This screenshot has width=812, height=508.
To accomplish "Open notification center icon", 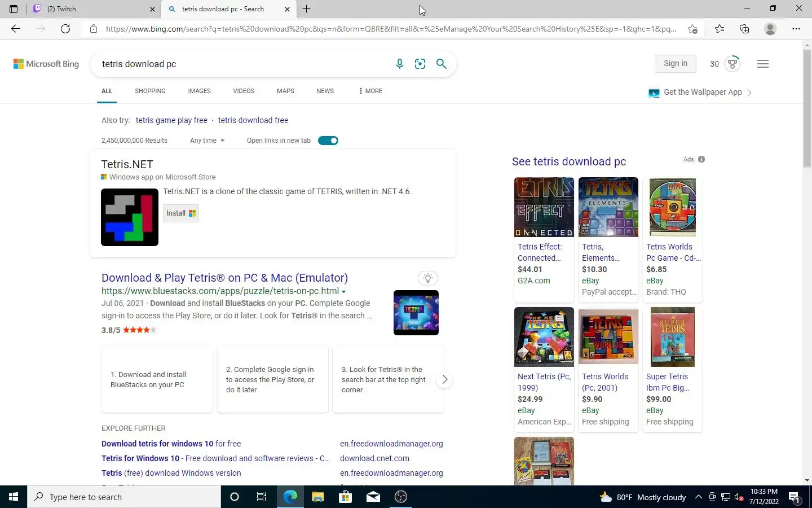I will tap(794, 497).
